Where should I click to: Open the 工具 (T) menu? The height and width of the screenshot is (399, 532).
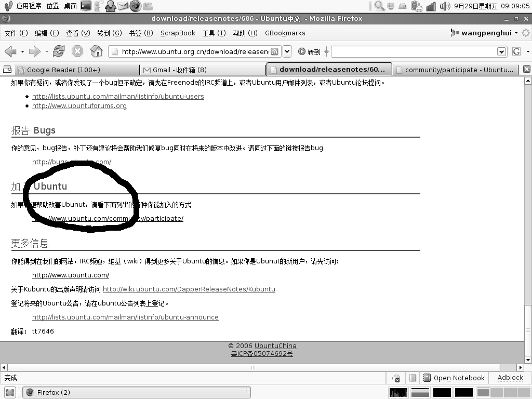click(x=214, y=33)
